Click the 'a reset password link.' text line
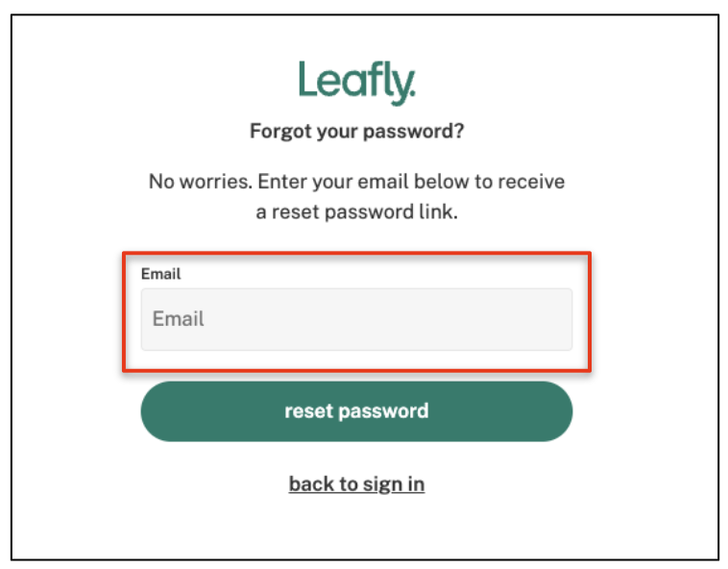728x569 pixels. (x=356, y=212)
